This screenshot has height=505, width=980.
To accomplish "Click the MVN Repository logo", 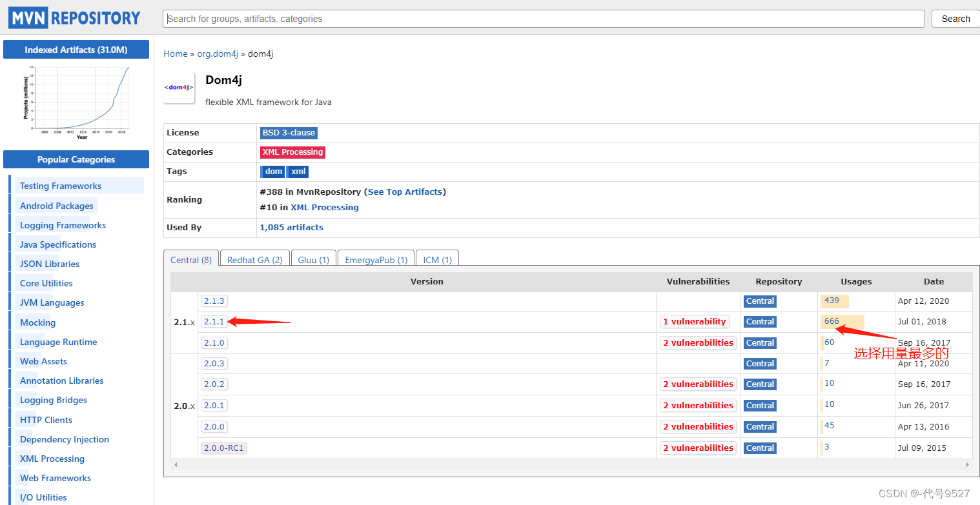I will click(74, 17).
